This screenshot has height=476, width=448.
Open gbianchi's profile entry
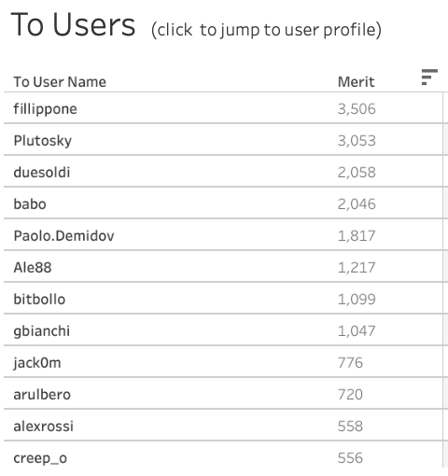coord(41,331)
